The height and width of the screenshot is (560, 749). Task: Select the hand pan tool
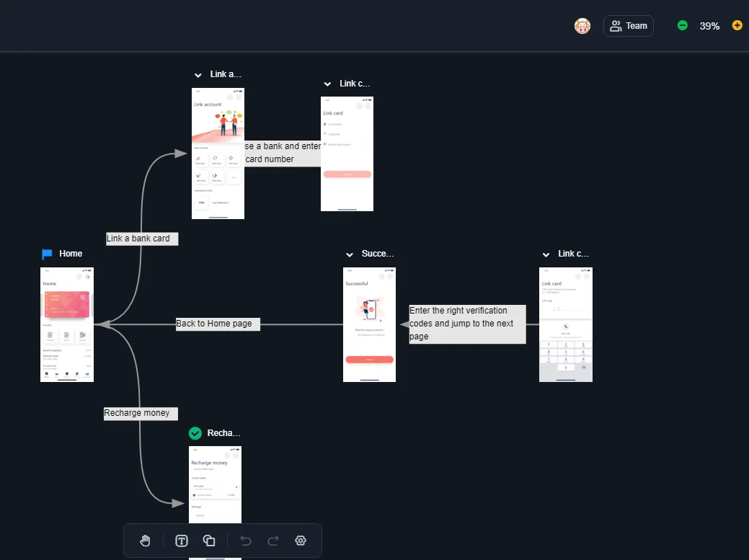tap(145, 541)
